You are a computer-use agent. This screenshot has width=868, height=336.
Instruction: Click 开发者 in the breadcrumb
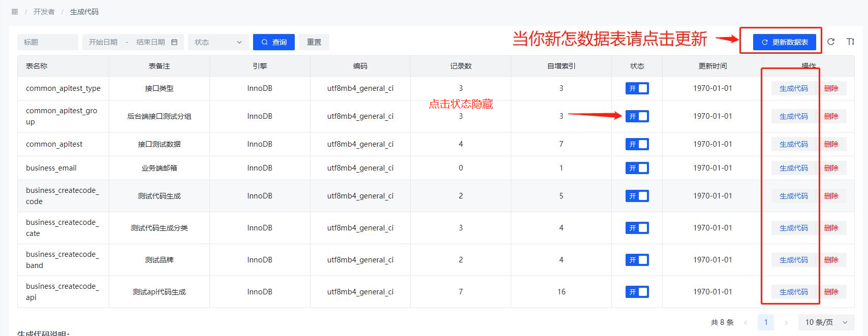click(x=44, y=12)
